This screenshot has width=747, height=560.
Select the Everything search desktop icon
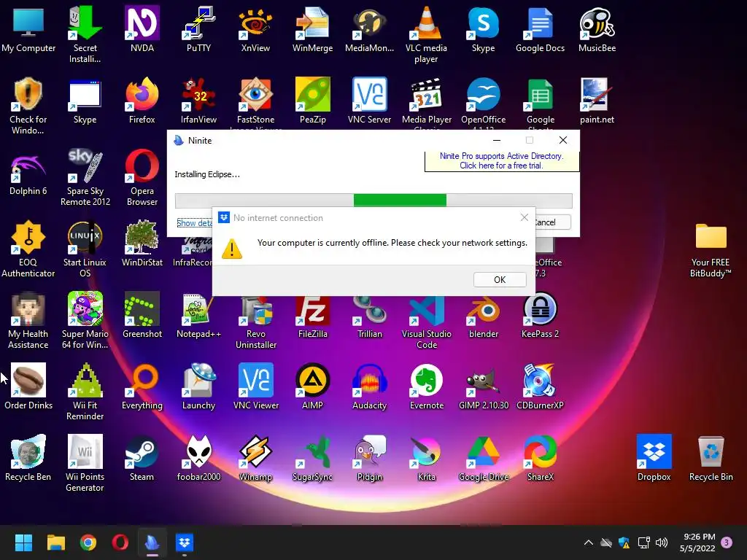(x=142, y=386)
